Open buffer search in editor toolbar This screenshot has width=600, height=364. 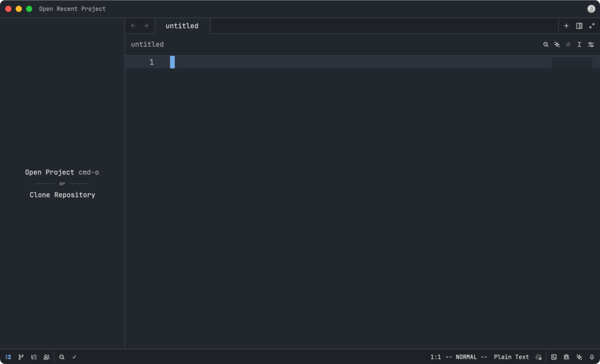(x=546, y=44)
